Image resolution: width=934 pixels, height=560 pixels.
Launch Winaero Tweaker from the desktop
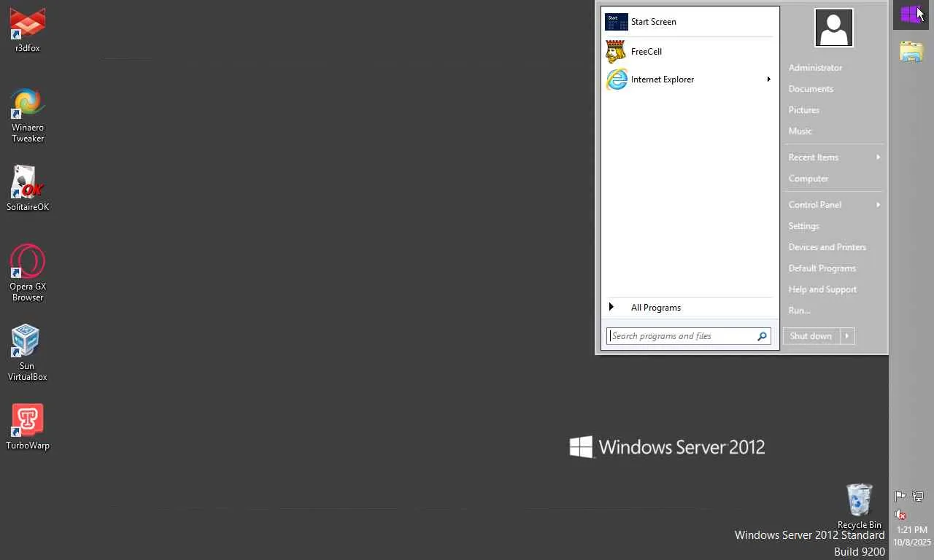tap(28, 115)
